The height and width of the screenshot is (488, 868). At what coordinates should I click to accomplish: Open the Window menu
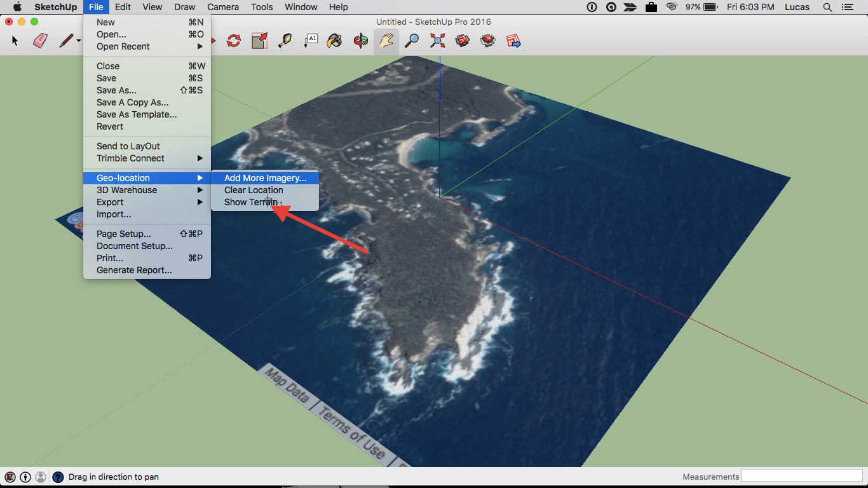tap(301, 7)
